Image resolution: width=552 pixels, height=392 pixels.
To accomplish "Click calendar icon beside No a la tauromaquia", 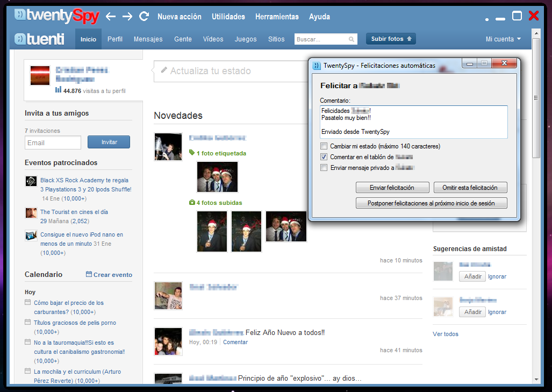I will [28, 341].
